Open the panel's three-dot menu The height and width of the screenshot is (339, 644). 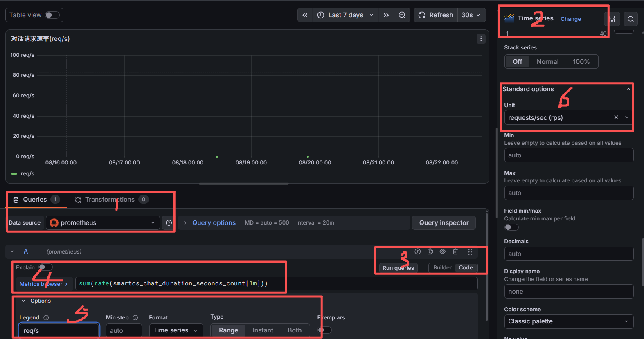(x=481, y=39)
